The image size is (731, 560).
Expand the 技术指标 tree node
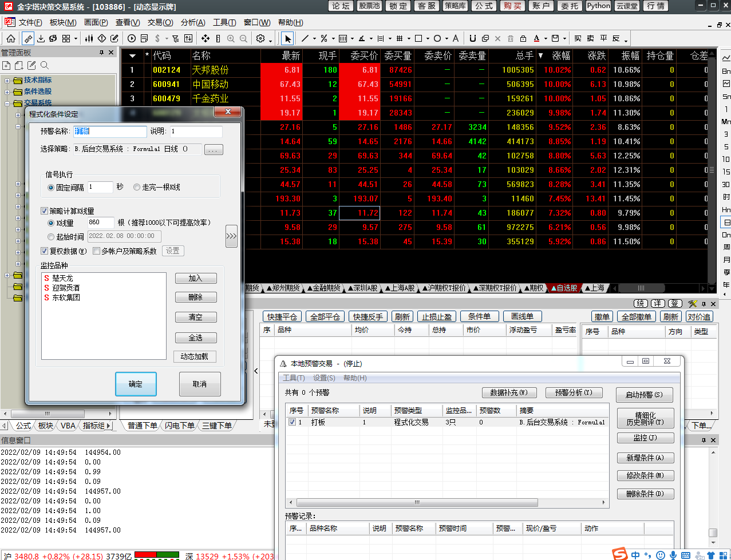pos(7,80)
